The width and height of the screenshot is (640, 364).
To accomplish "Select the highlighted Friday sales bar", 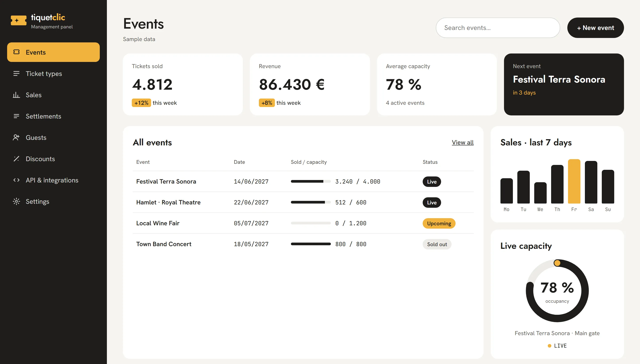I will click(574, 181).
